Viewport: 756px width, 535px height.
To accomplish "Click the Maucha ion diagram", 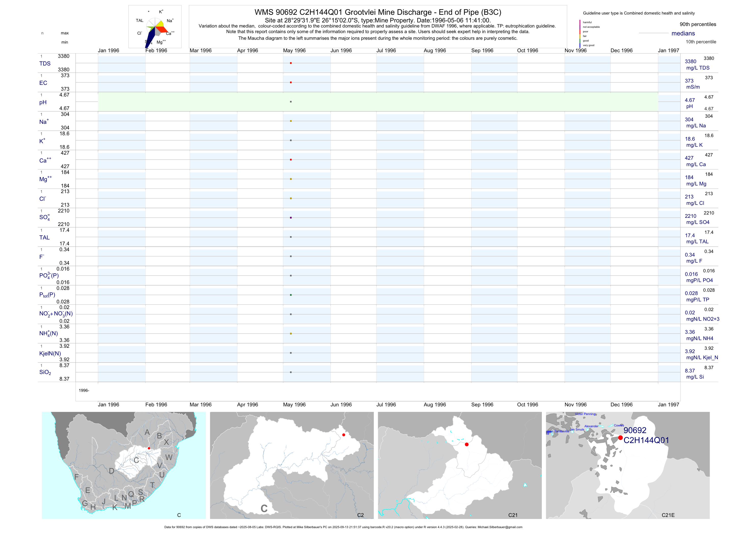I will point(155,27).
